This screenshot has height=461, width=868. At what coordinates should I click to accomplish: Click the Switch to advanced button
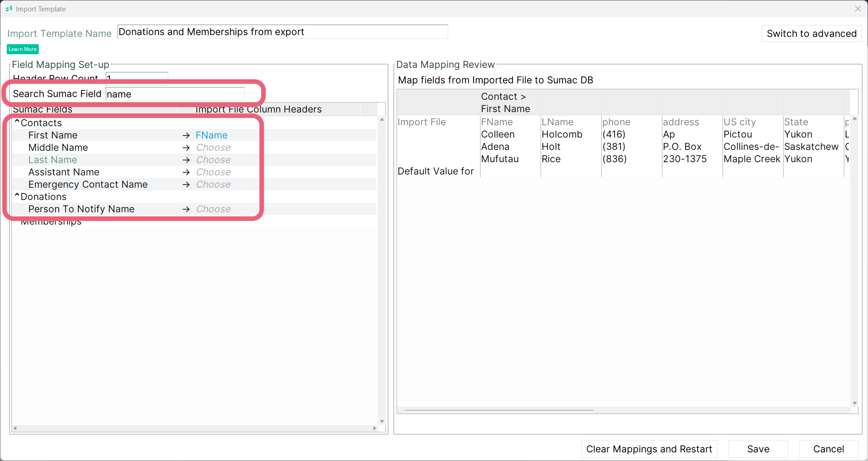click(811, 34)
